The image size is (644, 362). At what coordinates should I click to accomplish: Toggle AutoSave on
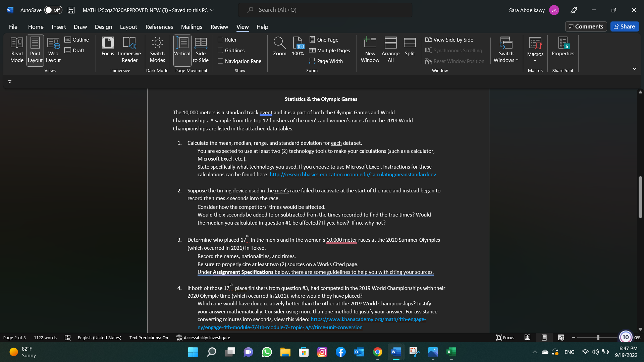53,10
